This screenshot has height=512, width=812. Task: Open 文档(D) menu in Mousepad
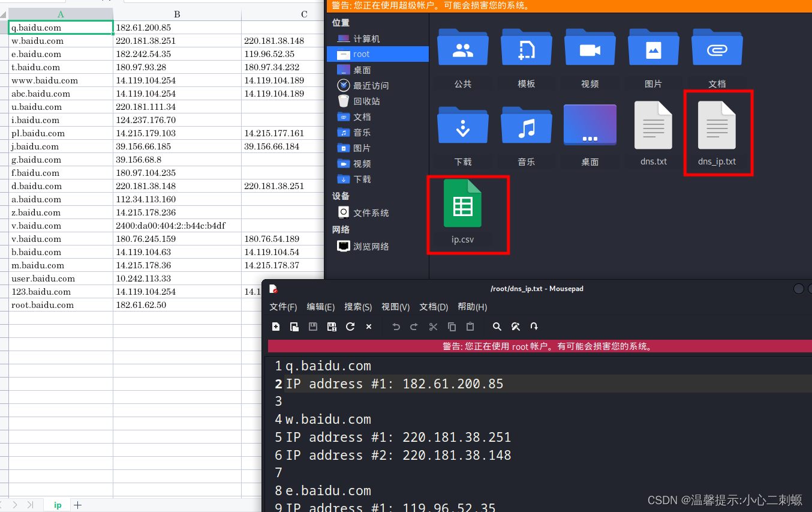tap(434, 307)
